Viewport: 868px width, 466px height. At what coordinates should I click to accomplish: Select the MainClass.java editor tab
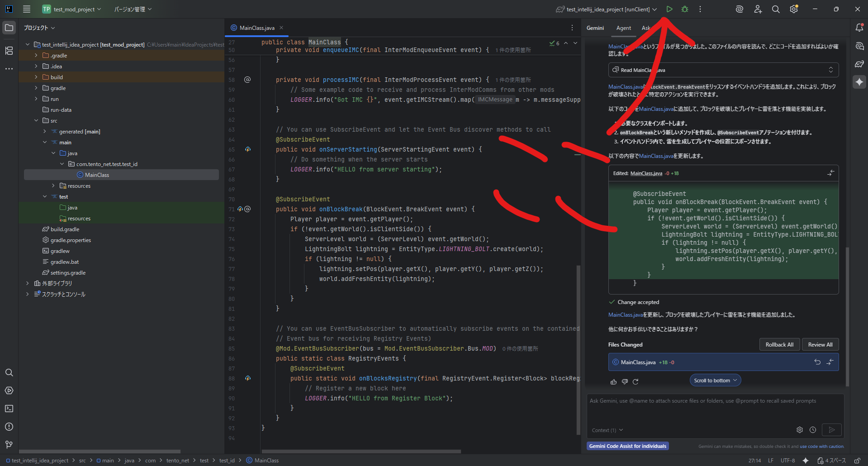coord(256,28)
